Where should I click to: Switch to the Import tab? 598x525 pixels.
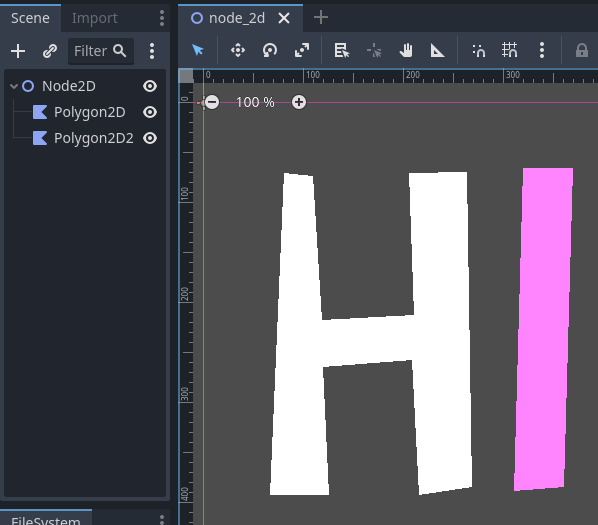[95, 18]
